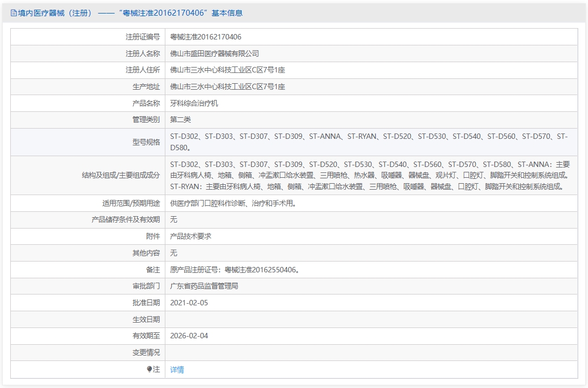Select the 产品技术要求 attachment text
The width and height of the screenshot is (588, 388).
coord(190,236)
